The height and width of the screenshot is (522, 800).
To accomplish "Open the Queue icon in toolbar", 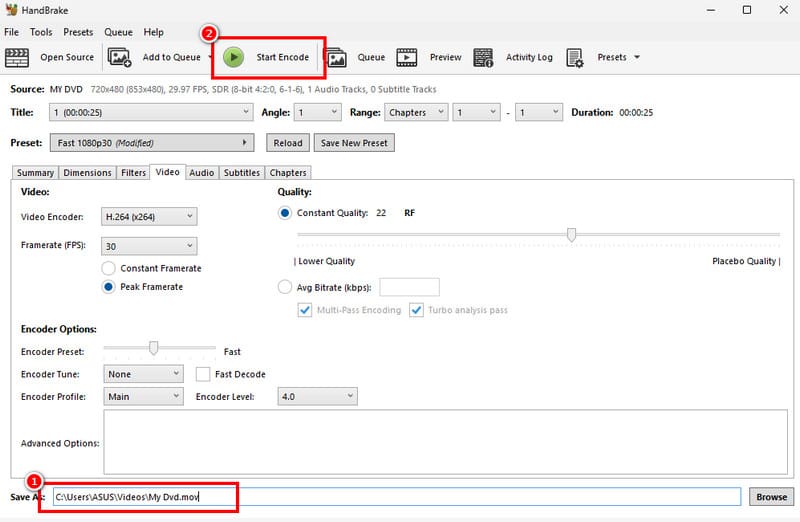I will point(336,57).
